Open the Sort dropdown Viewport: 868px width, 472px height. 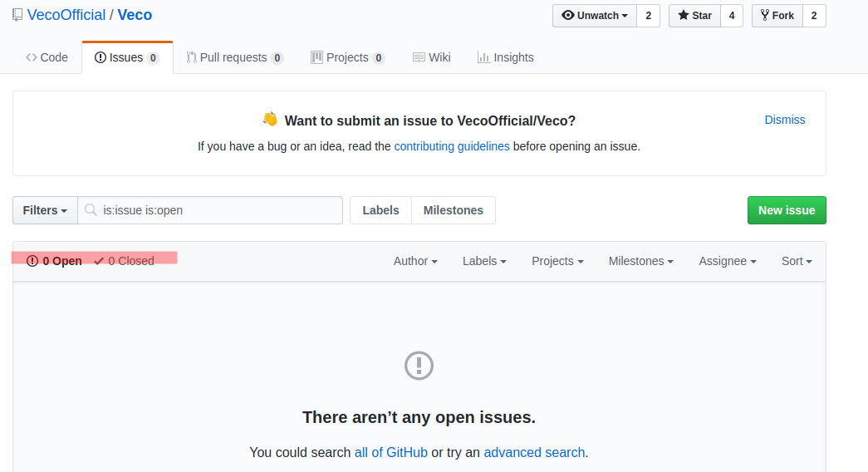pyautogui.click(x=797, y=261)
